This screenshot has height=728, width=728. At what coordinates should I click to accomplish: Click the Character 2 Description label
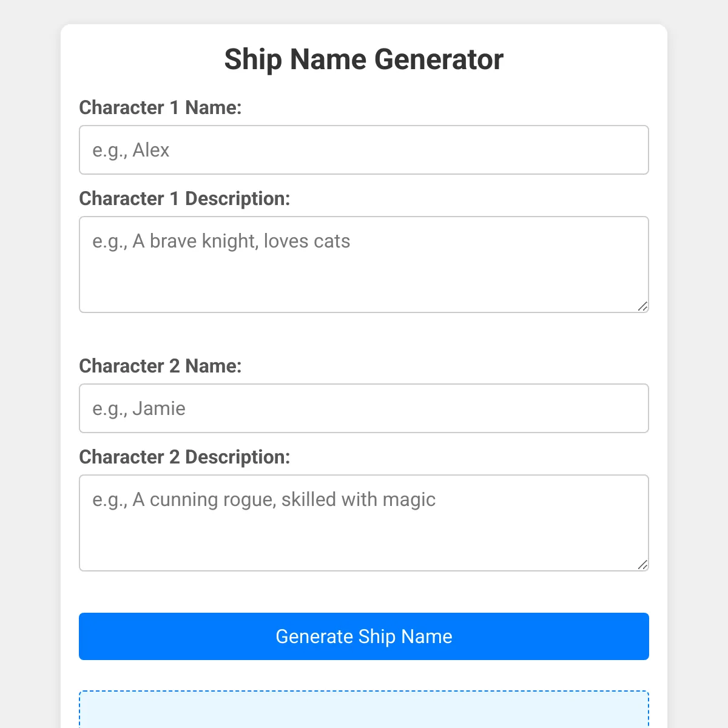[x=184, y=457]
